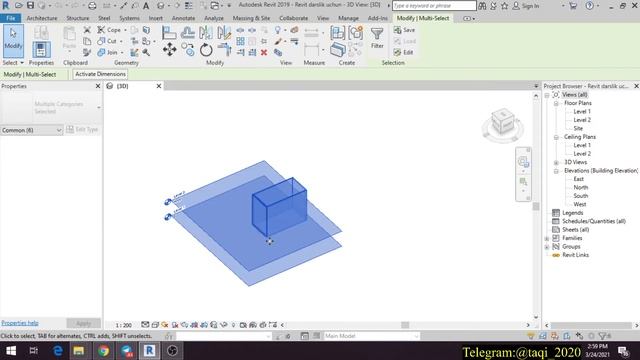The width and height of the screenshot is (640, 360).
Task: Click the Cut Geometry tool
Action: click(107, 41)
